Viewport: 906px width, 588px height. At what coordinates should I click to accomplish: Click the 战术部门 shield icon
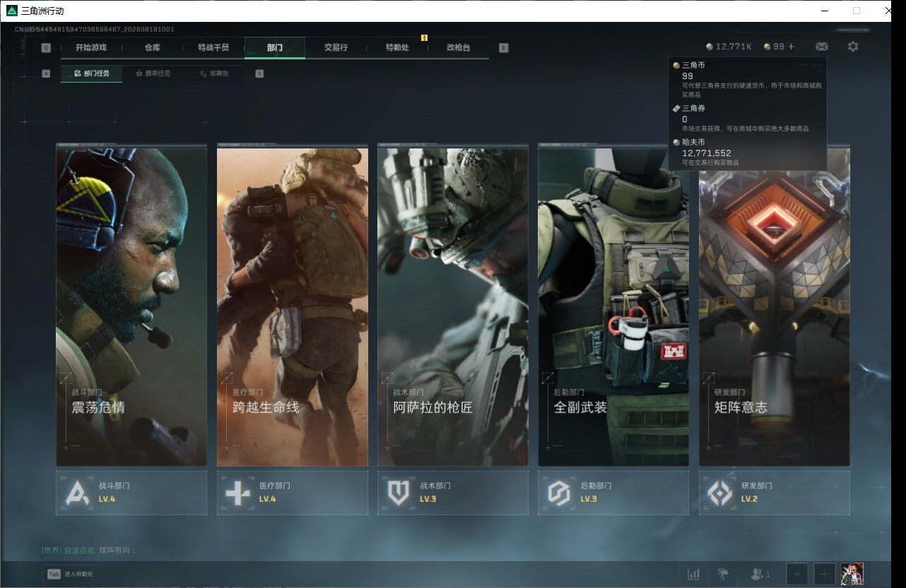[399, 493]
